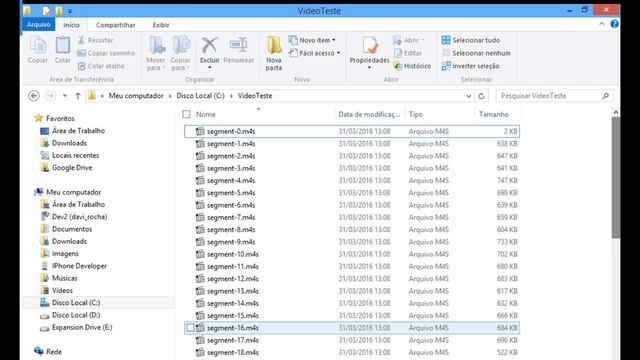Click Inverter seleção
The height and width of the screenshot is (360, 640).
(470, 66)
